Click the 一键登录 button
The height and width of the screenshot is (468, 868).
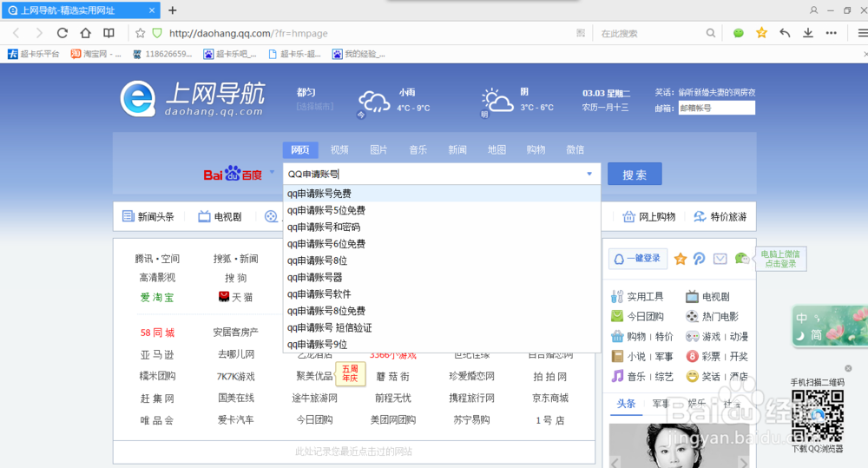[x=638, y=259]
